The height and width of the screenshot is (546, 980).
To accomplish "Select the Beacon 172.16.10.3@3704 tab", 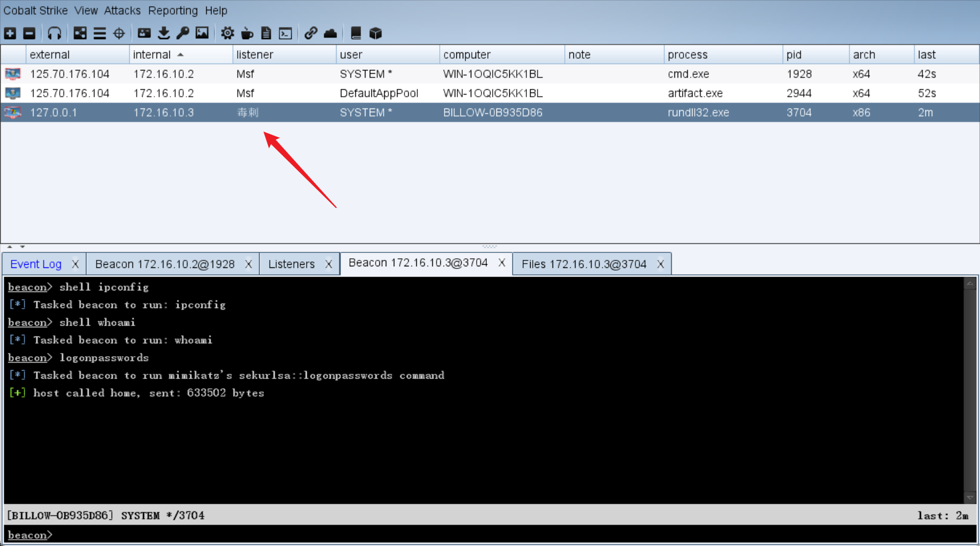I will (x=418, y=263).
